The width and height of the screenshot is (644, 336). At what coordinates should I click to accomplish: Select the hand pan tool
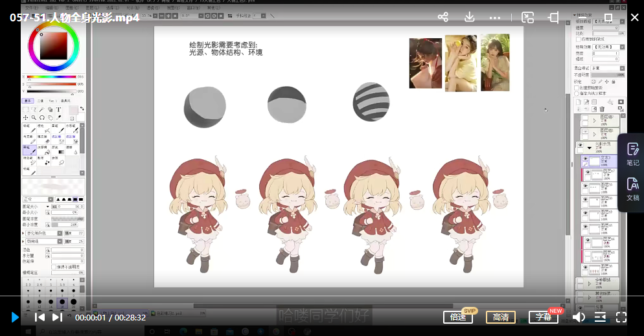pyautogui.click(x=50, y=117)
